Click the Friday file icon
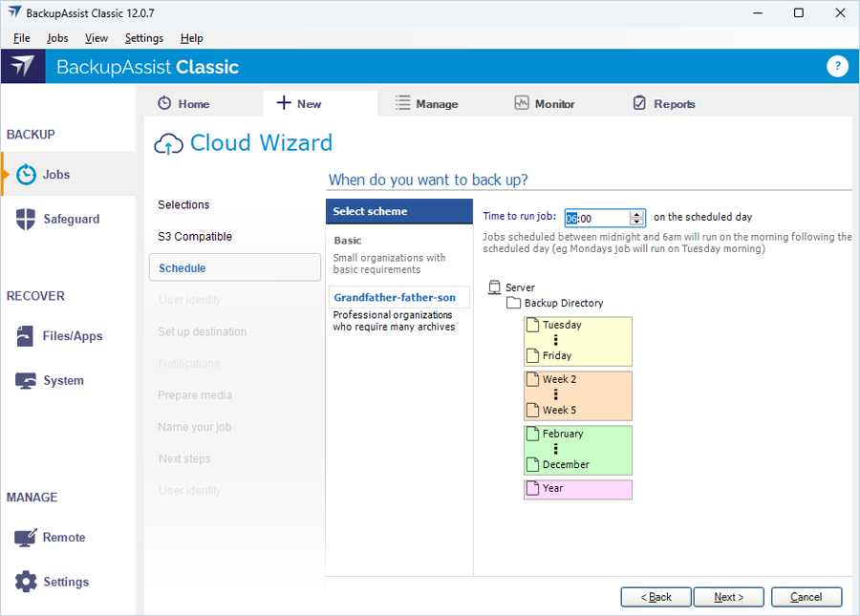Viewport: 860px width, 616px height. pos(532,355)
